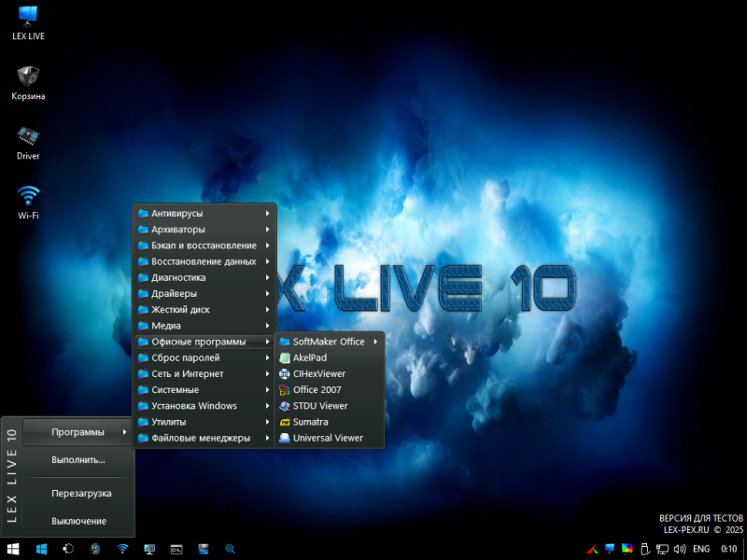Click Перезагрузка to restart
This screenshot has height=560, width=747.
[x=82, y=493]
